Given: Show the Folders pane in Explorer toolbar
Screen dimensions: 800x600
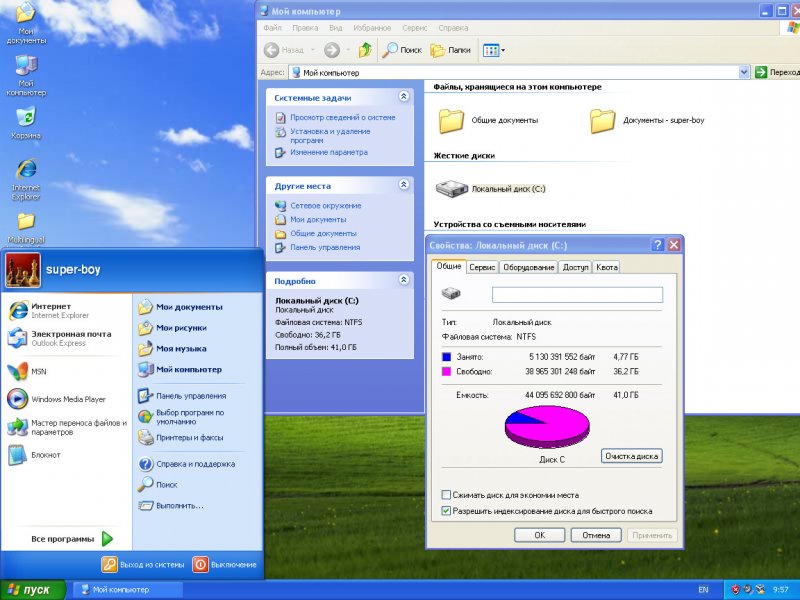Looking at the screenshot, I should (x=451, y=50).
